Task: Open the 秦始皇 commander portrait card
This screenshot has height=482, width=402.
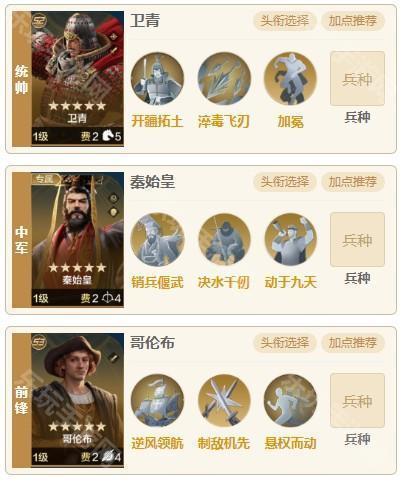Action: coord(78,240)
